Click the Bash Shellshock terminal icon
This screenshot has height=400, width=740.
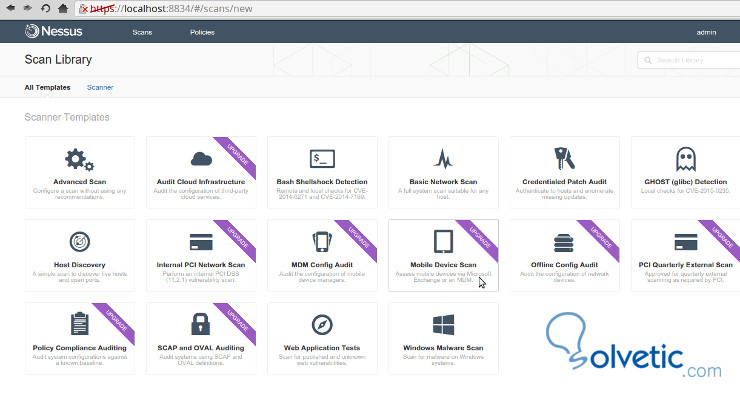pyautogui.click(x=322, y=159)
